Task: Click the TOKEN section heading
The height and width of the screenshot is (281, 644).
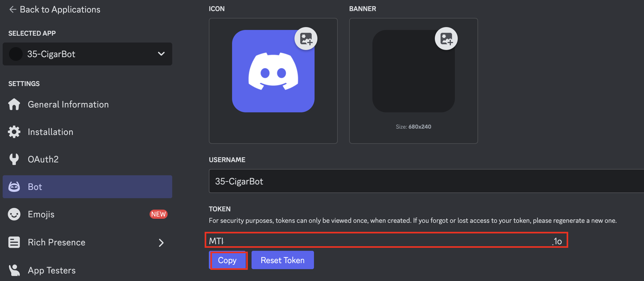Action: [x=220, y=209]
